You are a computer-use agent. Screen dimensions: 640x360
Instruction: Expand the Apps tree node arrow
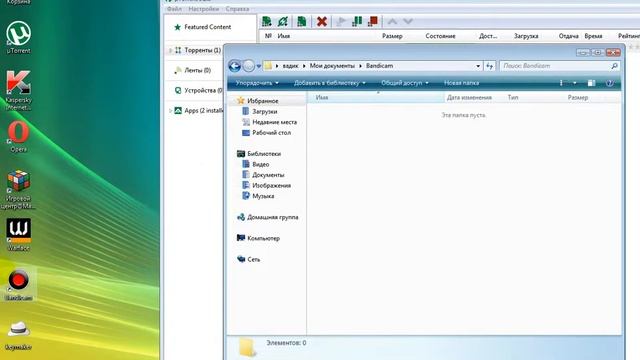[x=170, y=110]
